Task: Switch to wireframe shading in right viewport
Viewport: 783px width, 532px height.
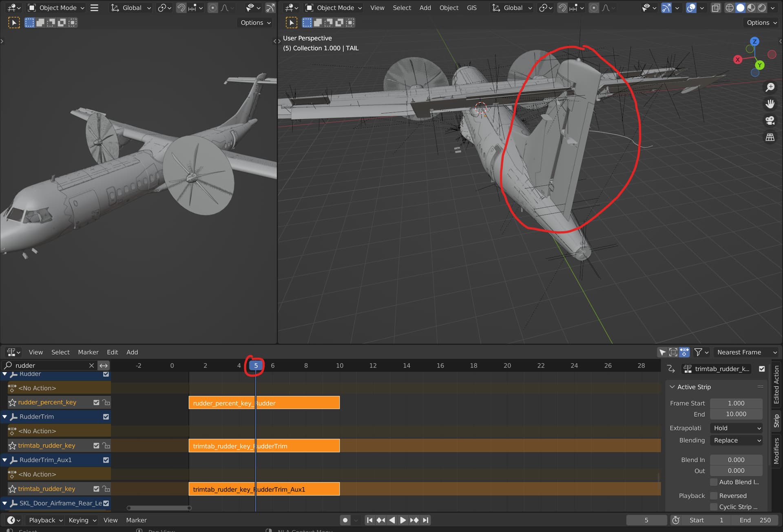Action: tap(730, 8)
